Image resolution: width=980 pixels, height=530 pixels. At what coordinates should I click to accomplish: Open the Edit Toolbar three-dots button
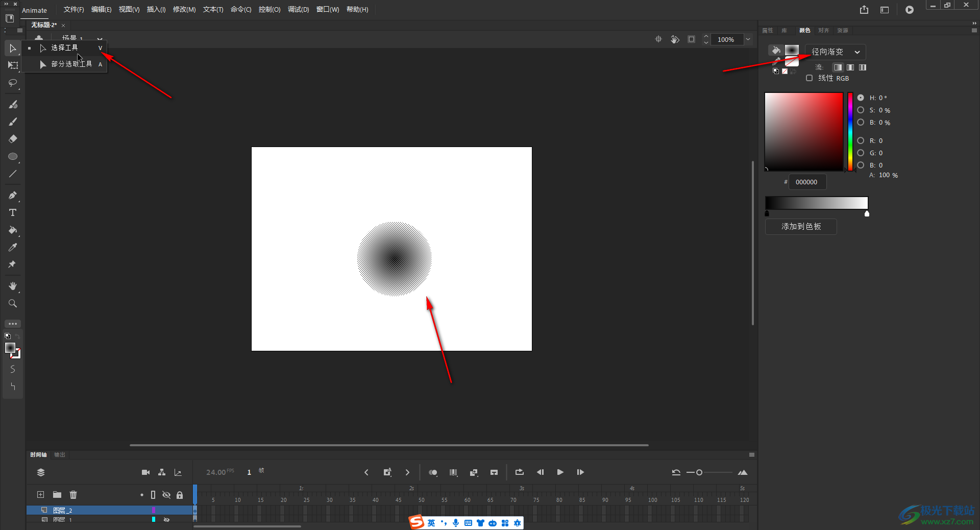[x=13, y=324]
